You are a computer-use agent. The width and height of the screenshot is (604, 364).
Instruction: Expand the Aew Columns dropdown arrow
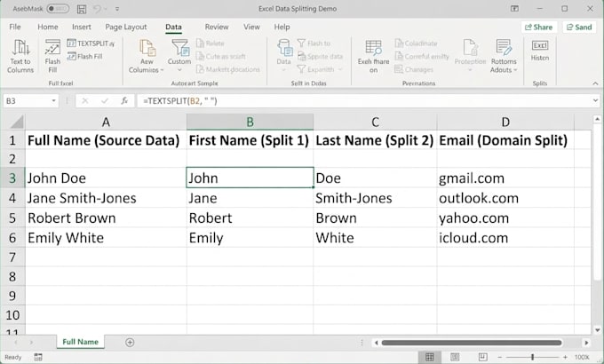[162, 70]
